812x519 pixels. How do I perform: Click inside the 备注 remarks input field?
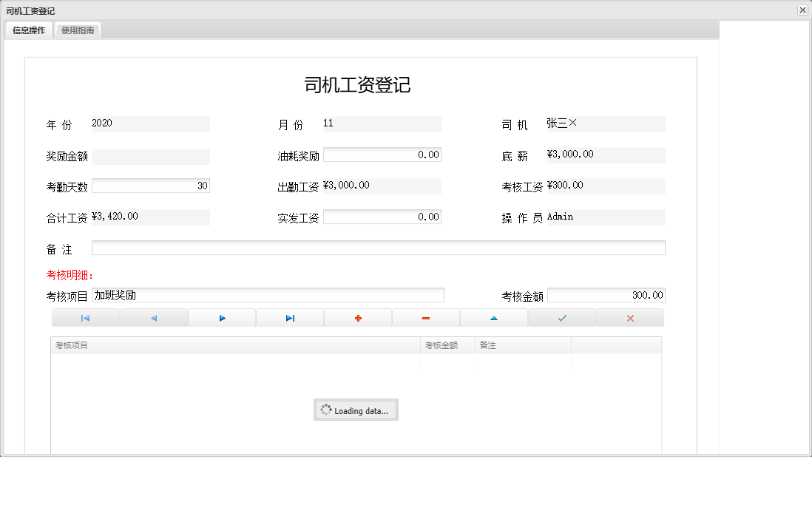click(x=378, y=248)
